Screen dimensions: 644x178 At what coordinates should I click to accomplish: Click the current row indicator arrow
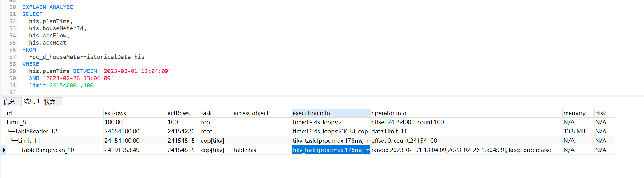(x=4, y=150)
